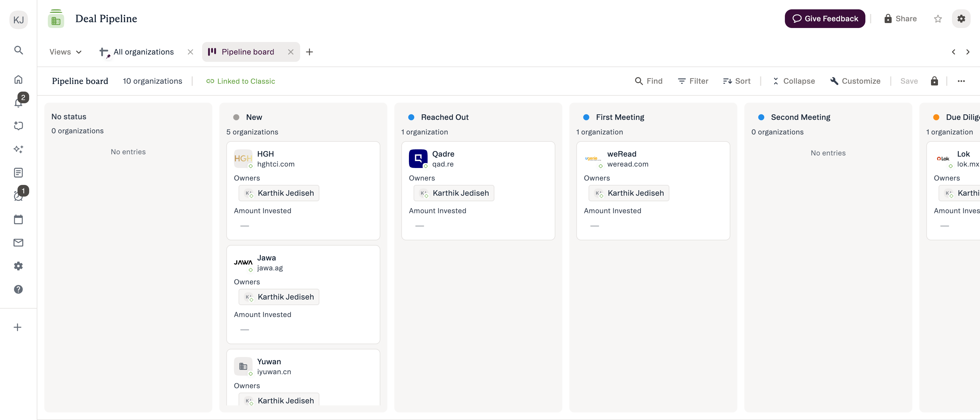Click Karthik Jediseh owner chip on weRead
Screen dimensions: 980x420
[x=629, y=193]
